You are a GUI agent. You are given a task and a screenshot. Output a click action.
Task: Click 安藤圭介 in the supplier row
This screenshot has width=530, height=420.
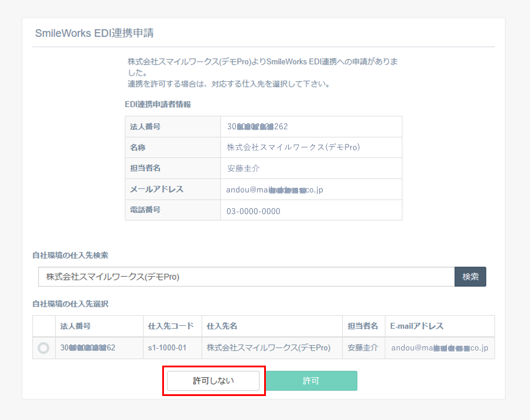click(363, 347)
